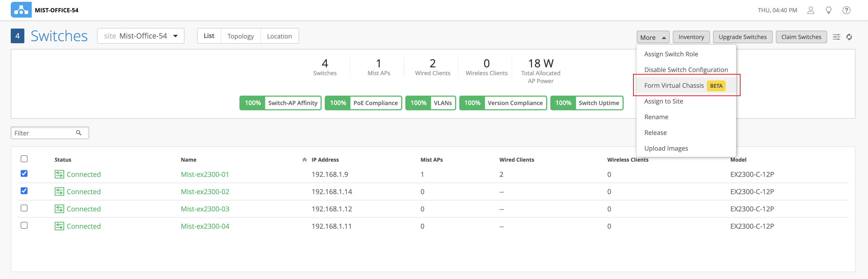Click the Claim Switches button

(801, 37)
